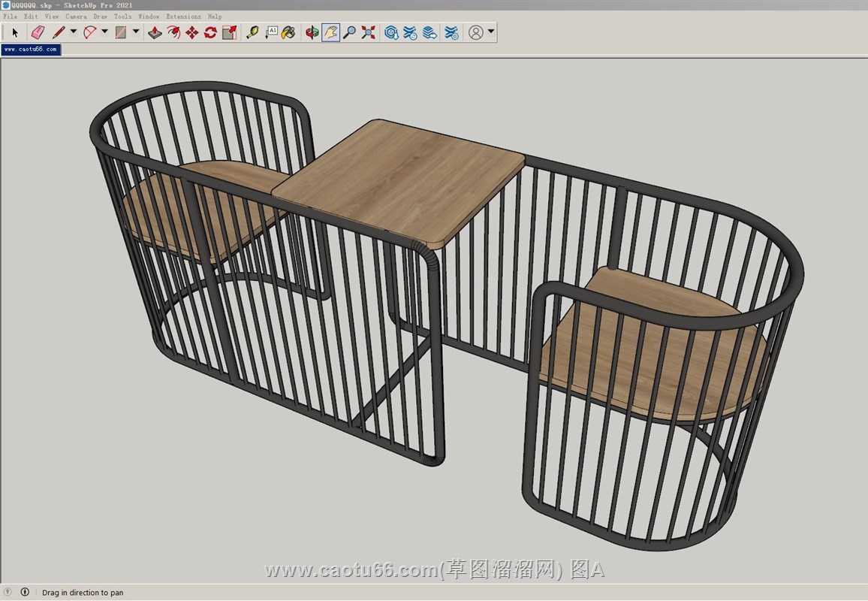Pick the Push/Pull tool
Image resolution: width=868 pixels, height=601 pixels.
[x=155, y=32]
